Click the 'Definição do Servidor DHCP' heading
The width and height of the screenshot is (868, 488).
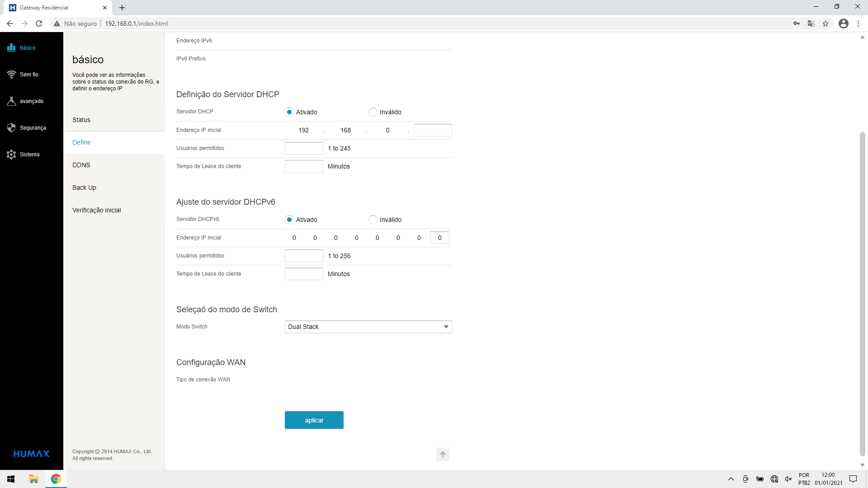228,94
